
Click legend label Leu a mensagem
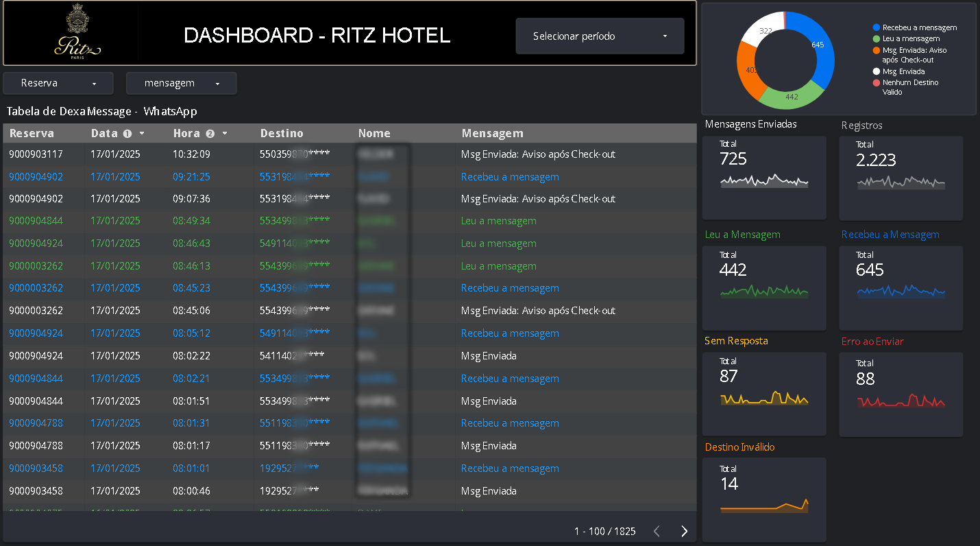(x=911, y=38)
